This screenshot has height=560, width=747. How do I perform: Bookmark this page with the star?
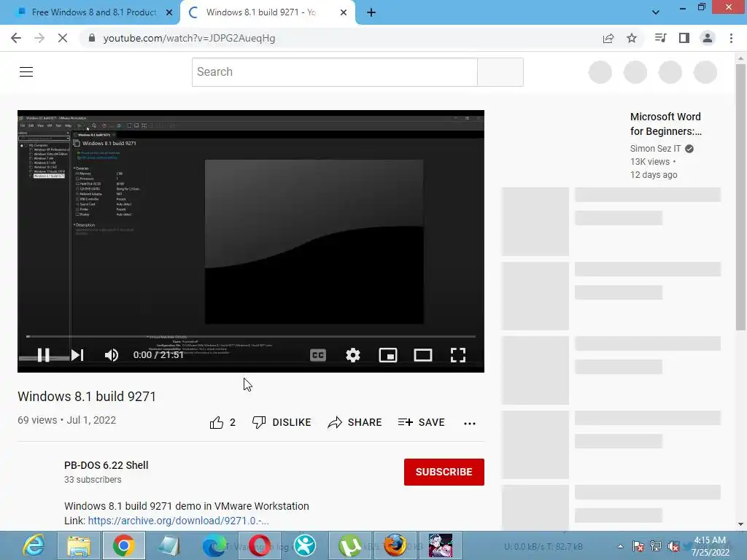(632, 38)
